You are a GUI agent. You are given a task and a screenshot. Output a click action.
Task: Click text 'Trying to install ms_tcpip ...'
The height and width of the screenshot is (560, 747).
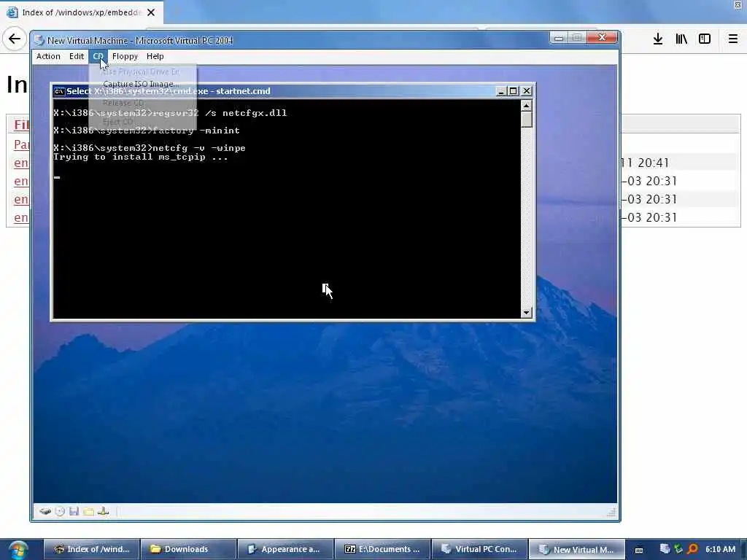point(141,157)
